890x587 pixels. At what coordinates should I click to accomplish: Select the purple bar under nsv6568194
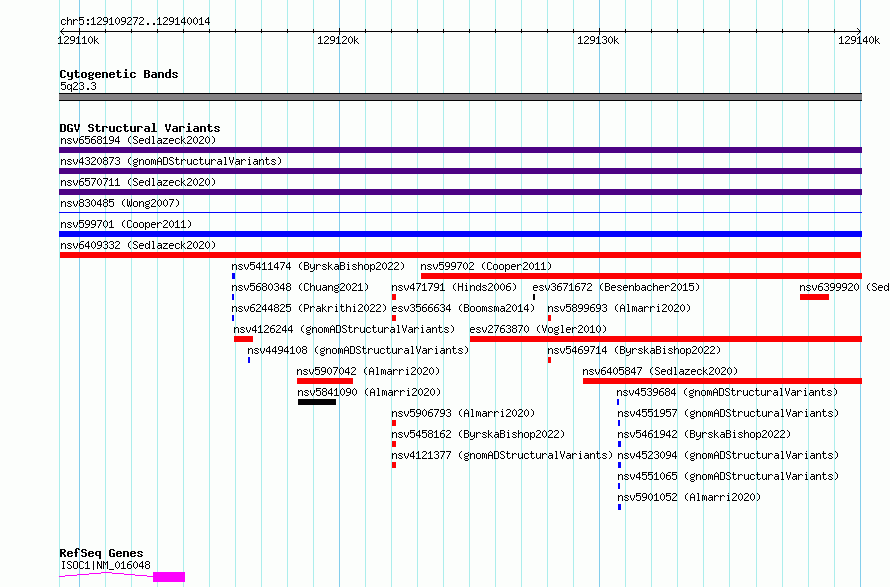click(x=460, y=150)
